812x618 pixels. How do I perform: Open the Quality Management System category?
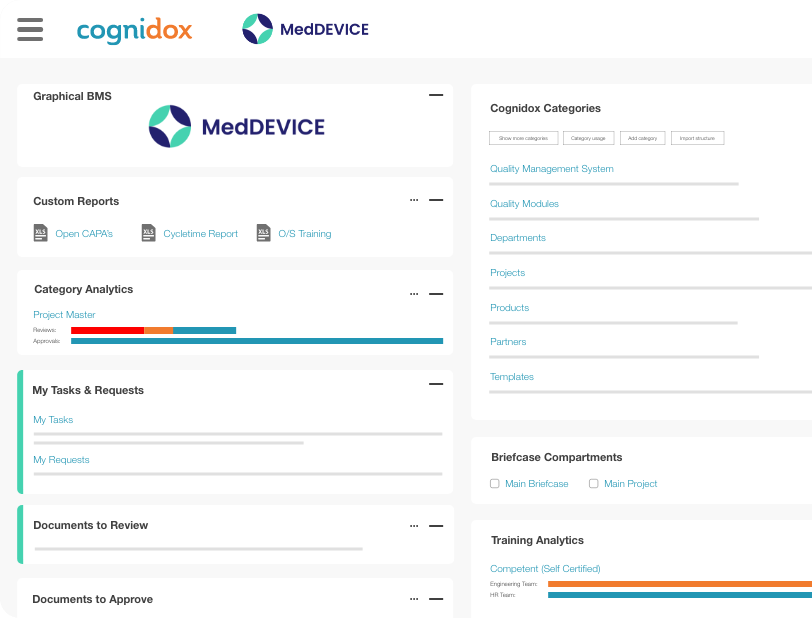552,169
